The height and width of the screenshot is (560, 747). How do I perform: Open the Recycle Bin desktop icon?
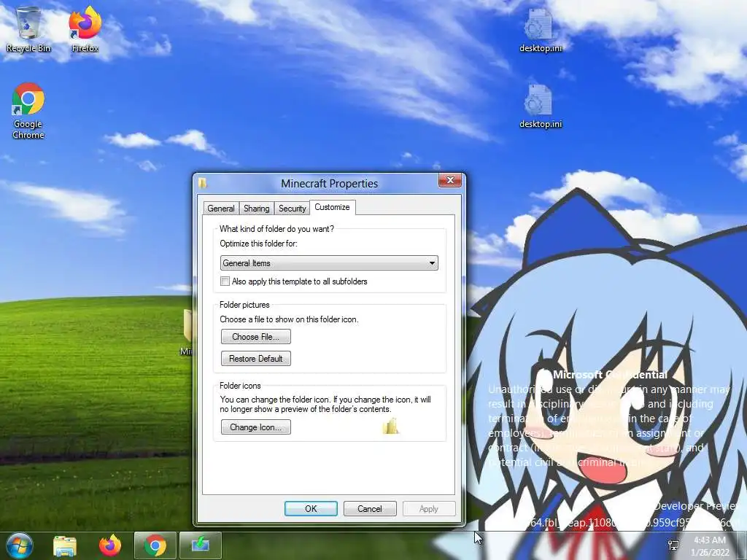(x=28, y=29)
